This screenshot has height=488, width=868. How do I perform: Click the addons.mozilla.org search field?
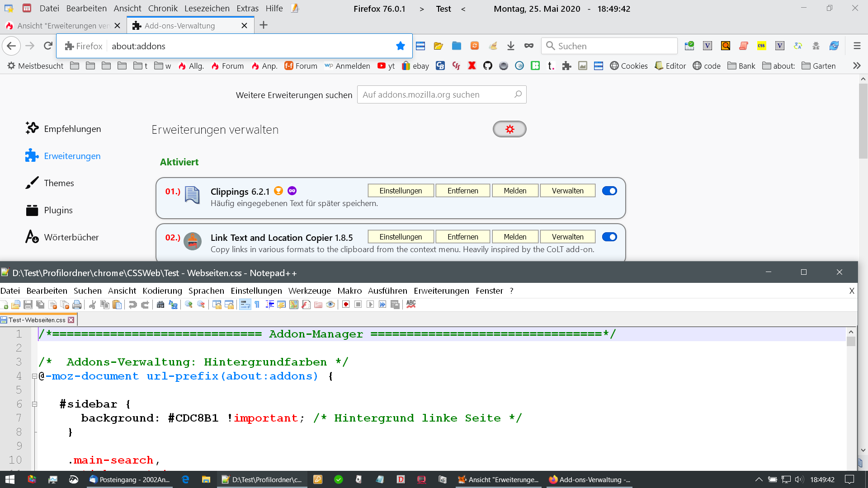pyautogui.click(x=436, y=94)
